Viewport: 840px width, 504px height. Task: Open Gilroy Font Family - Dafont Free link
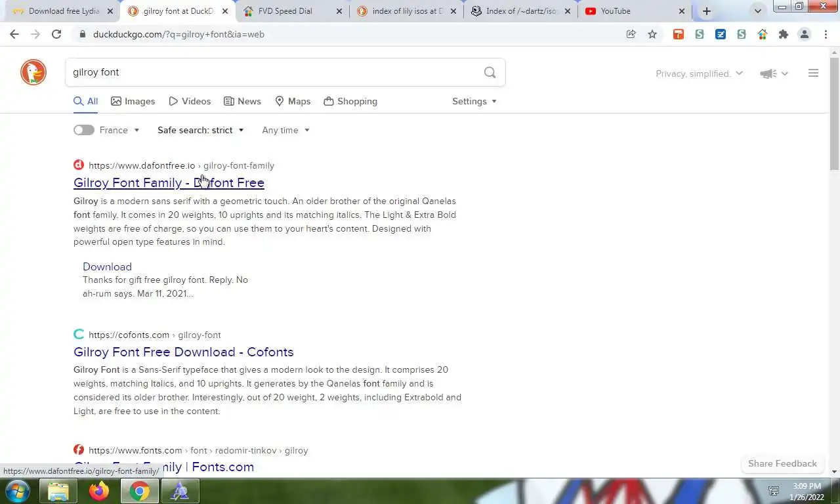[169, 182]
